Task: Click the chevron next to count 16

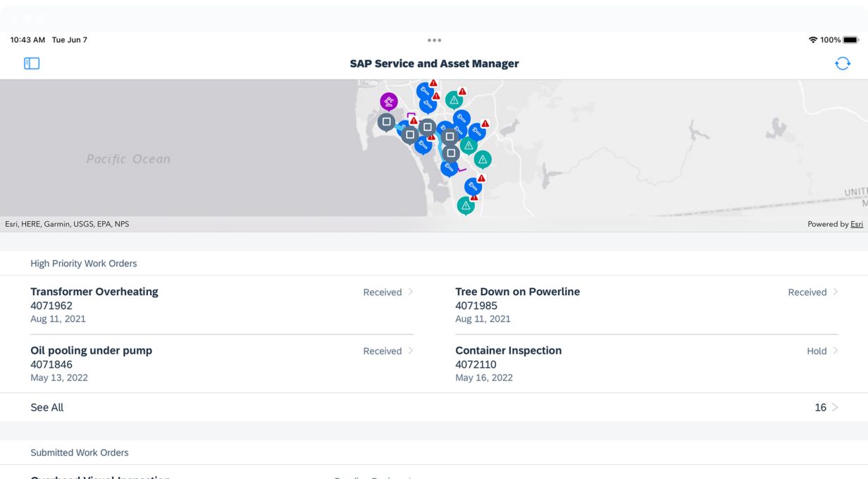Action: 836,407
